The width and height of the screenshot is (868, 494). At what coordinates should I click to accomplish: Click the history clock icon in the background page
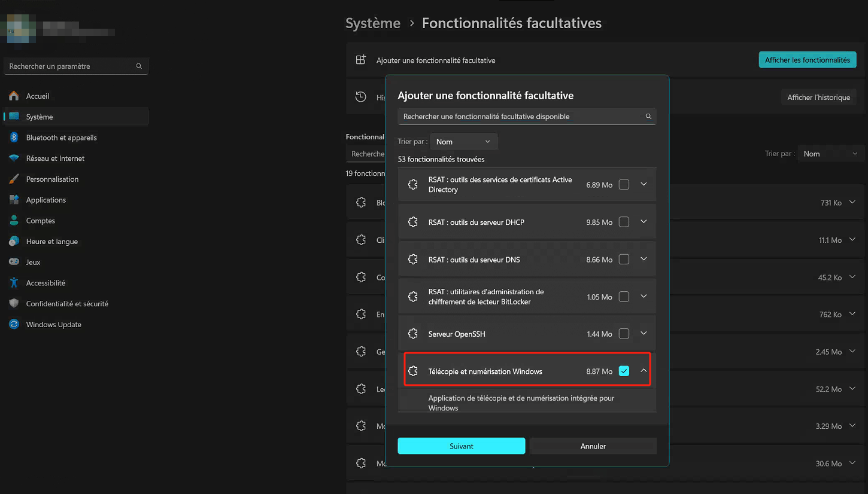tap(360, 97)
